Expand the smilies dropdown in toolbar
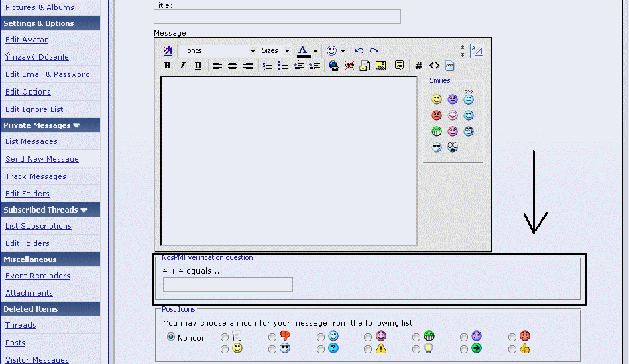The height and width of the screenshot is (364, 629). pyautogui.click(x=343, y=51)
